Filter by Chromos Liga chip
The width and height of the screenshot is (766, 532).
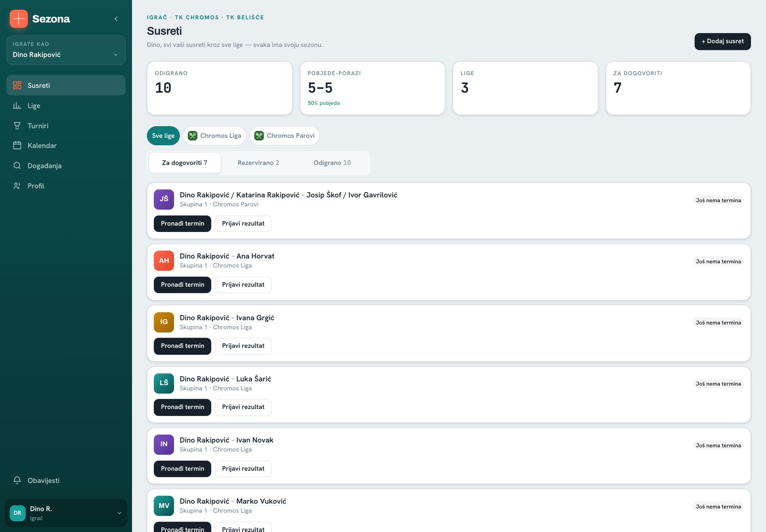click(x=214, y=136)
